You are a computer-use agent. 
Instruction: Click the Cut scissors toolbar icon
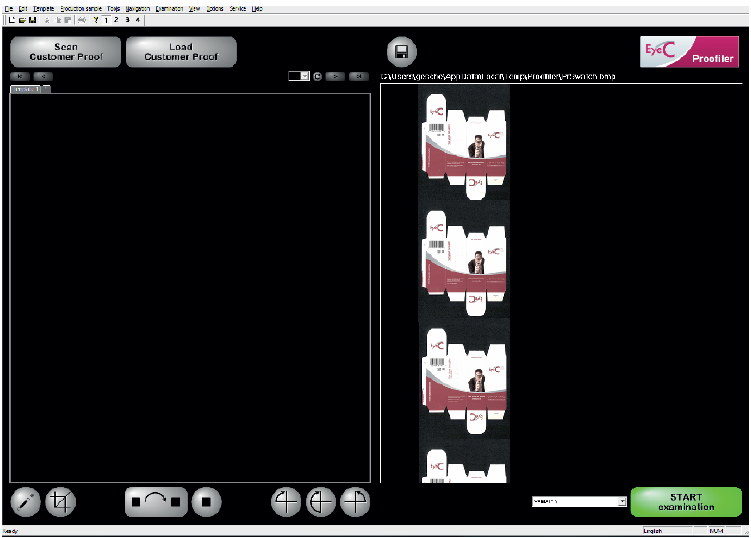pos(47,20)
